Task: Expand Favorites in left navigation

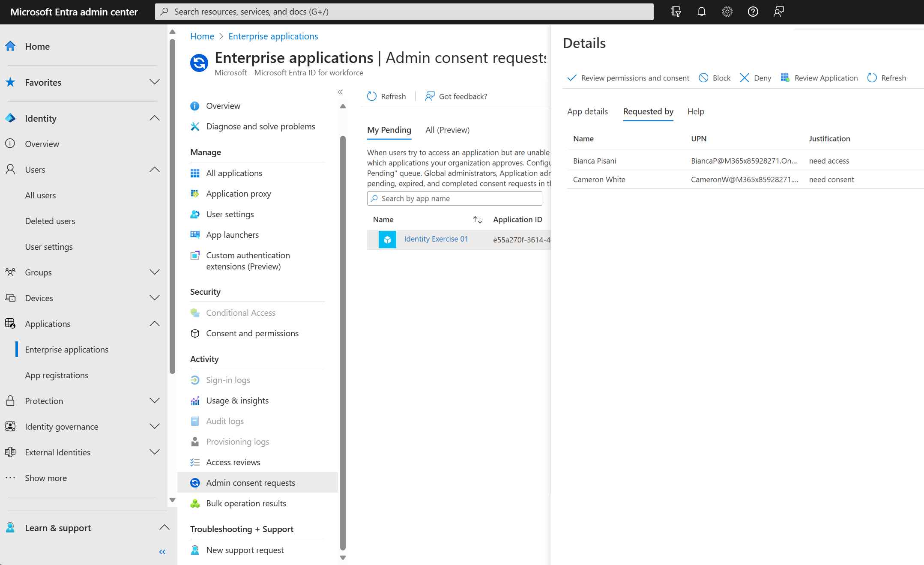Action: point(155,82)
